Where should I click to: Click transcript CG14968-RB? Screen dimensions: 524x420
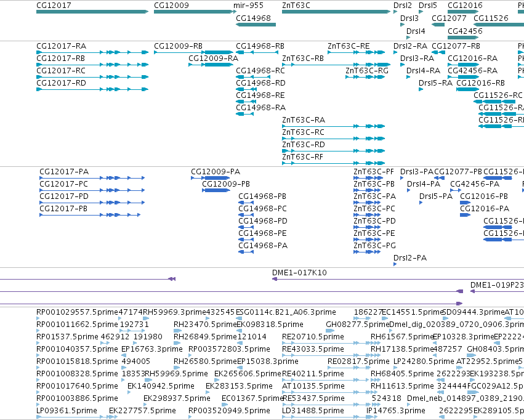(260, 46)
